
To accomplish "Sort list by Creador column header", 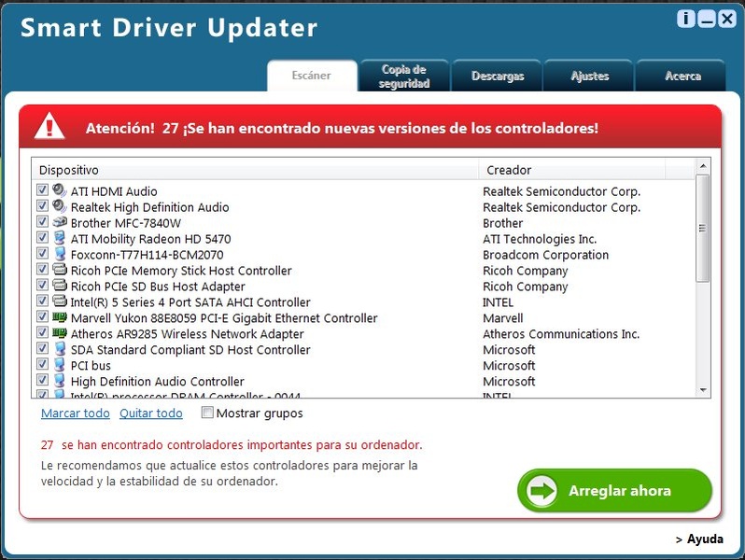I will [572, 170].
